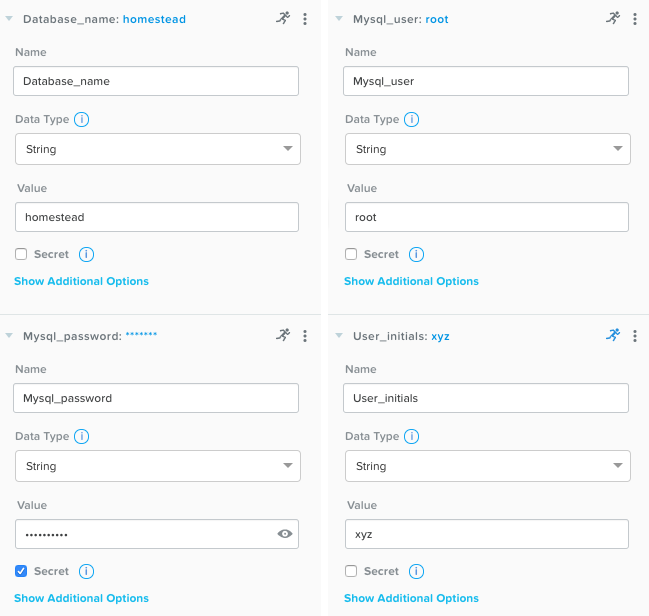Viewport: 649px width, 616px height.
Task: Click the homestead value input field
Action: click(x=157, y=217)
